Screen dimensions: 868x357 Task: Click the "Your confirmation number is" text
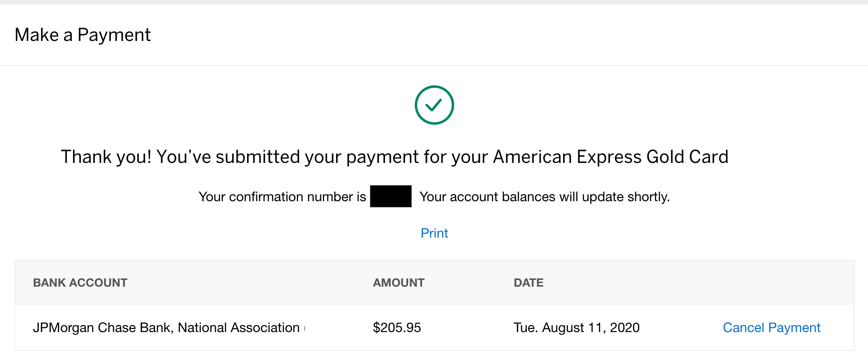click(282, 197)
